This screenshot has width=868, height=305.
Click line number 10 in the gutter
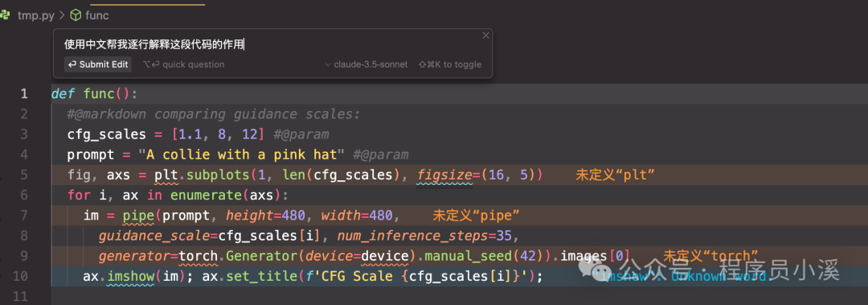pos(19,276)
